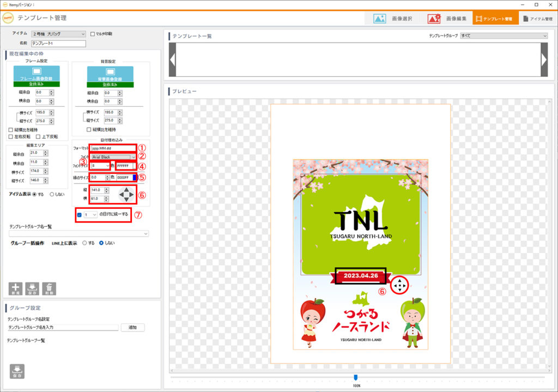This screenshot has height=392, width=558.
Task: Click the テンプレートグループ名を入力 text field
Action: pyautogui.click(x=63, y=328)
